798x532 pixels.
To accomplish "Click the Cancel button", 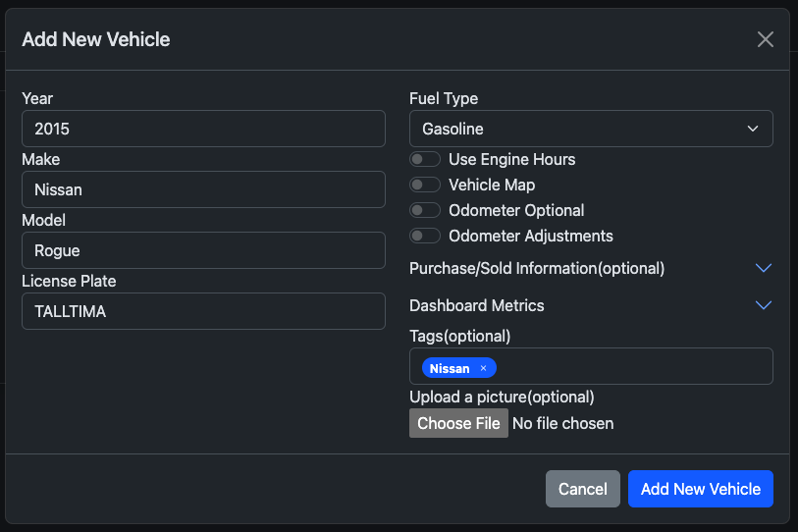I will pos(582,489).
